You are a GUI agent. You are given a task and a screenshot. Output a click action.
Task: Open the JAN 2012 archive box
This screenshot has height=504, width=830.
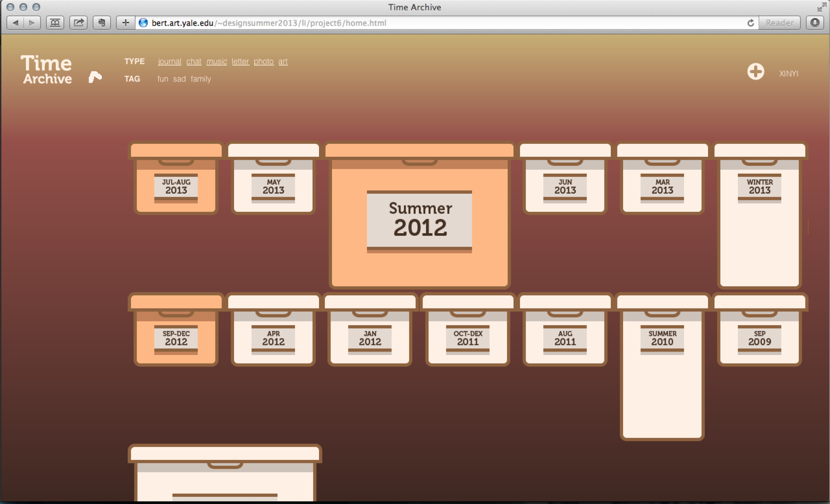[370, 330]
